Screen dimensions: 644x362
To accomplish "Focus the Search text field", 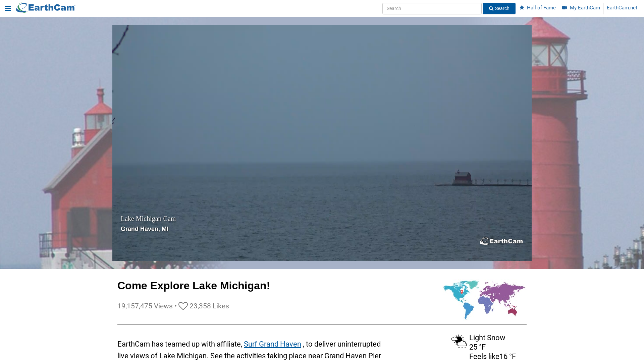I will coord(432,9).
